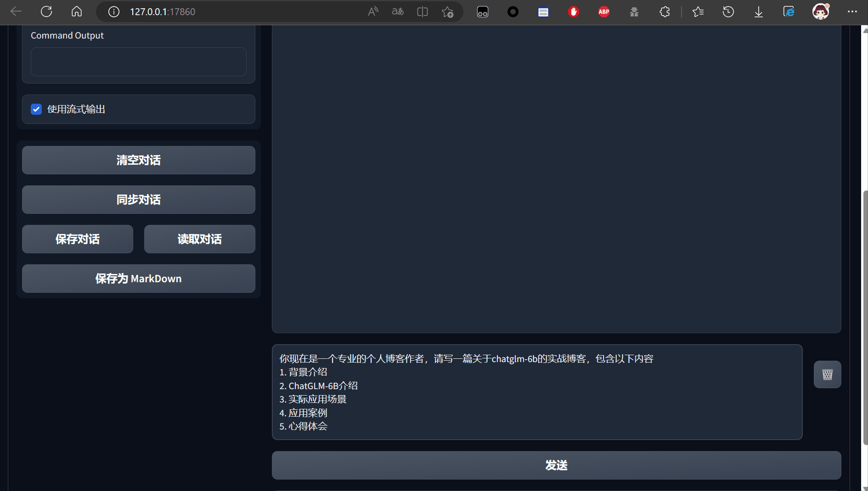Image resolution: width=868 pixels, height=491 pixels.
Task: Open the downloads arrow icon
Action: [759, 11]
